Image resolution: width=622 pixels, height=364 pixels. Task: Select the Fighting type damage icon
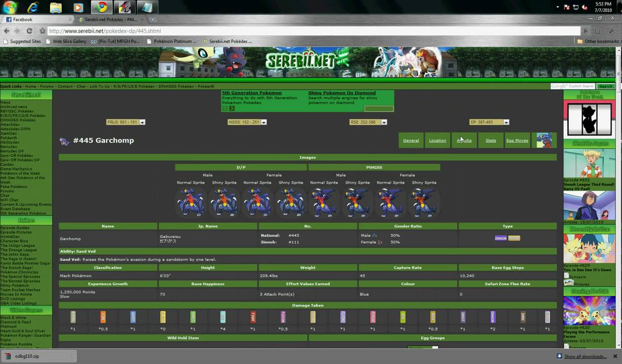tap(253, 317)
